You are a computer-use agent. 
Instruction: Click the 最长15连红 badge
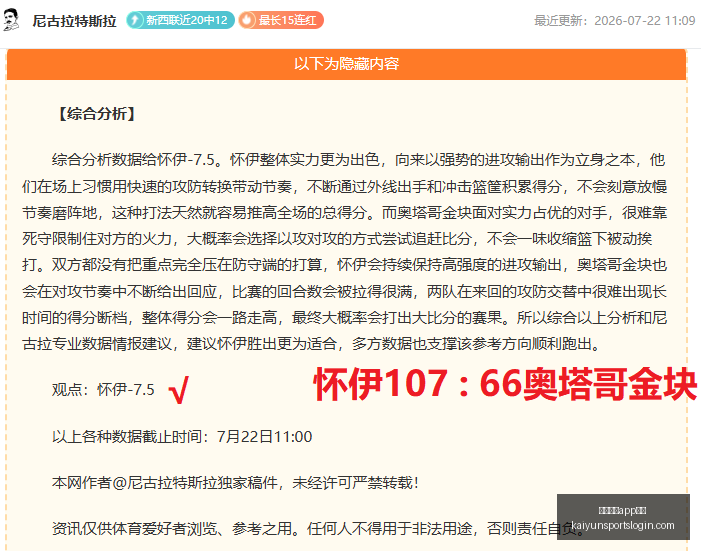(x=281, y=20)
